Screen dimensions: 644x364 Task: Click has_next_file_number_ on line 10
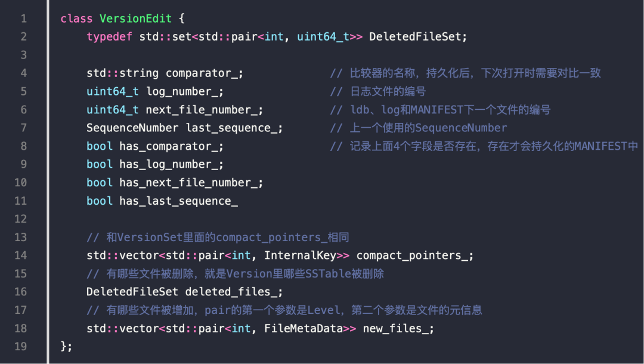188,183
